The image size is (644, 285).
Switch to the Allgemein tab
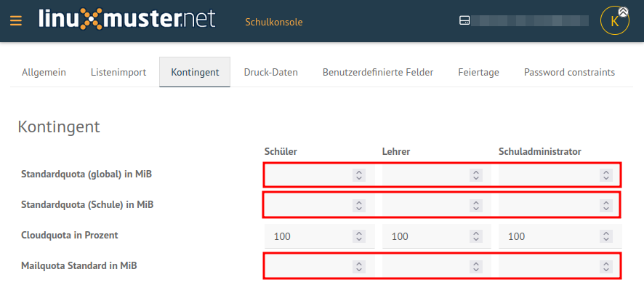point(44,72)
